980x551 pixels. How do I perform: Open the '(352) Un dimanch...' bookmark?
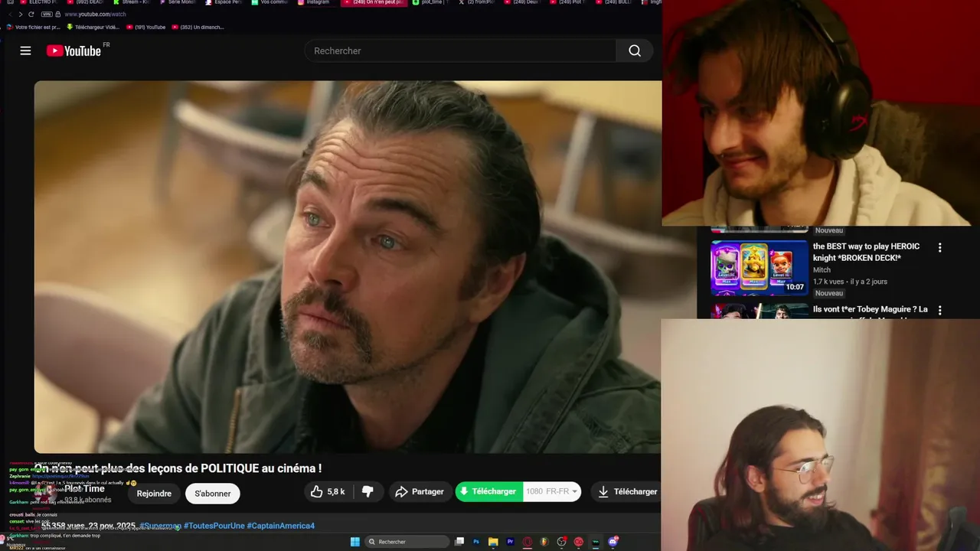[x=198, y=27]
